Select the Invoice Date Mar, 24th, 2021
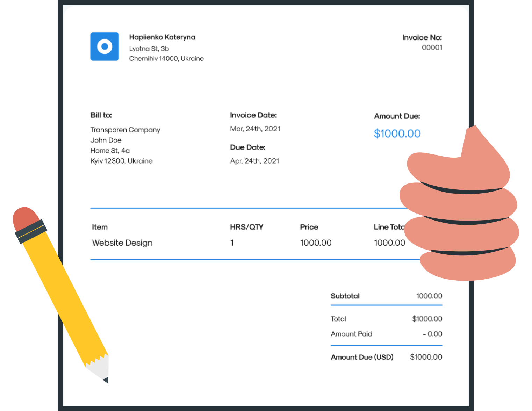The image size is (532, 411). [x=255, y=129]
